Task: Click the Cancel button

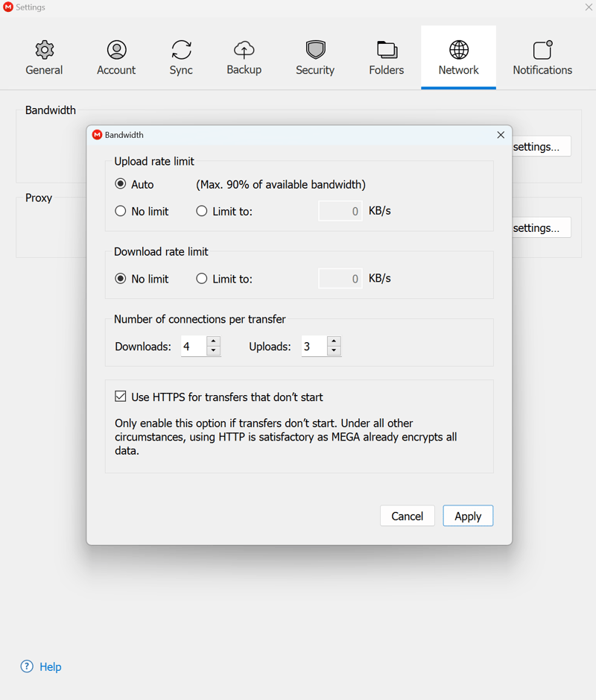Action: (408, 516)
